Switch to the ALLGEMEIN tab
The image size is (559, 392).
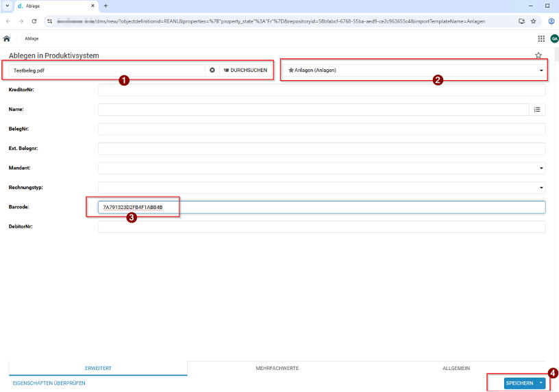click(x=456, y=368)
